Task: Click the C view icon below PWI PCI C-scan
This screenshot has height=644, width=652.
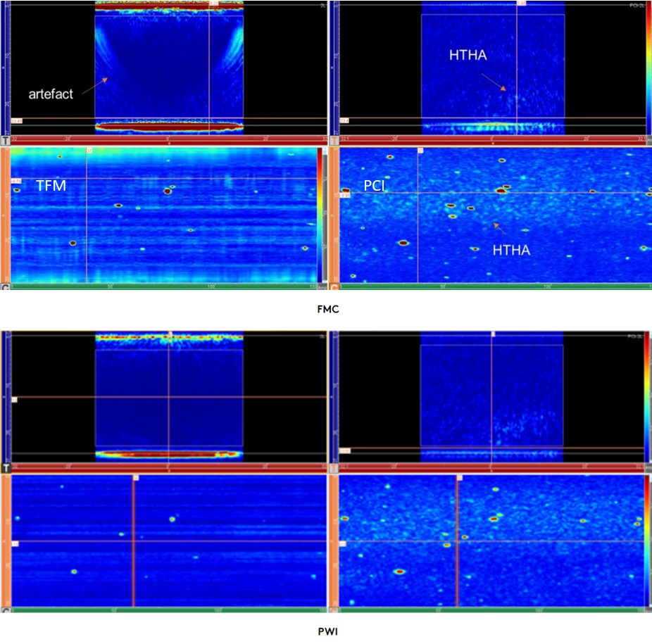Action: pos(334,610)
